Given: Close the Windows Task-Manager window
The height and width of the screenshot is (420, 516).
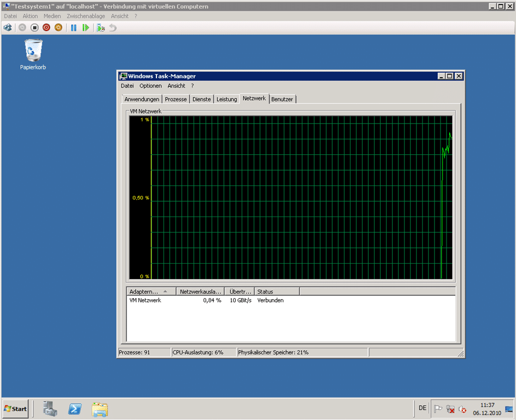Looking at the screenshot, I should [459, 76].
